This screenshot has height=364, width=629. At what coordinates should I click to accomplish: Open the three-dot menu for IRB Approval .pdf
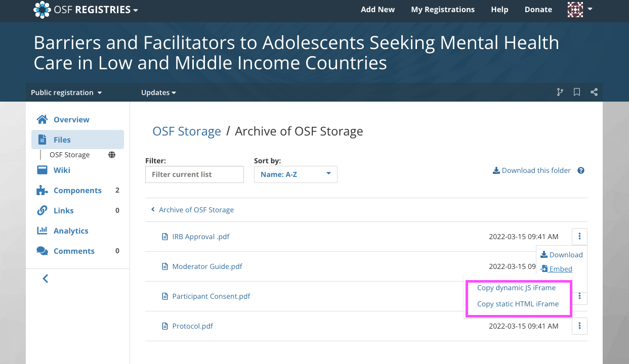pos(579,236)
